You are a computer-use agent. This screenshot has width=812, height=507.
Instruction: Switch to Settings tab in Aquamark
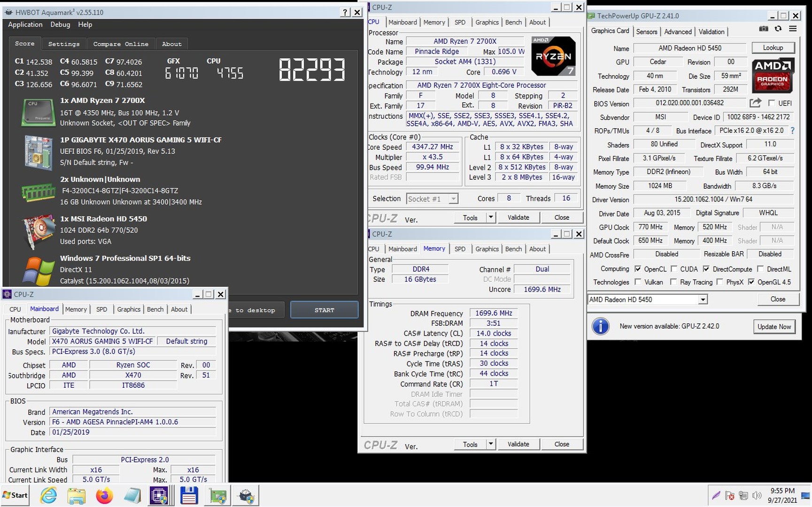tap(64, 44)
